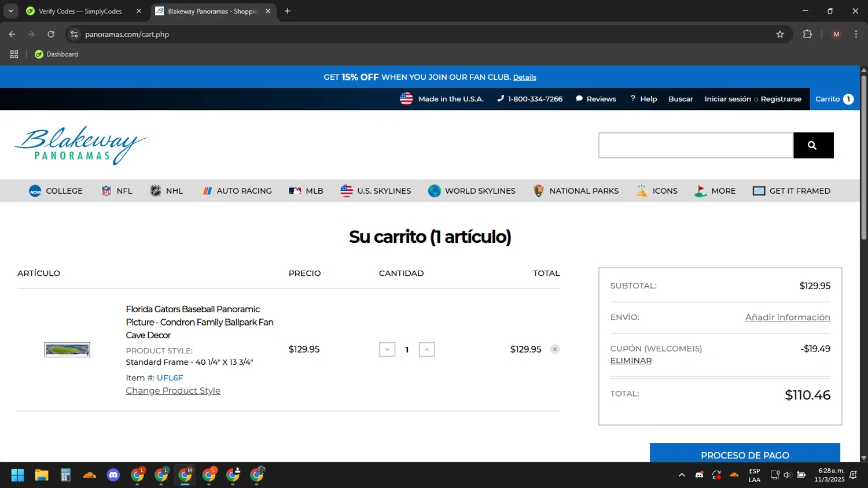Click the Florida Gators panorama thumbnail
The width and height of the screenshot is (868, 488).
click(67, 349)
